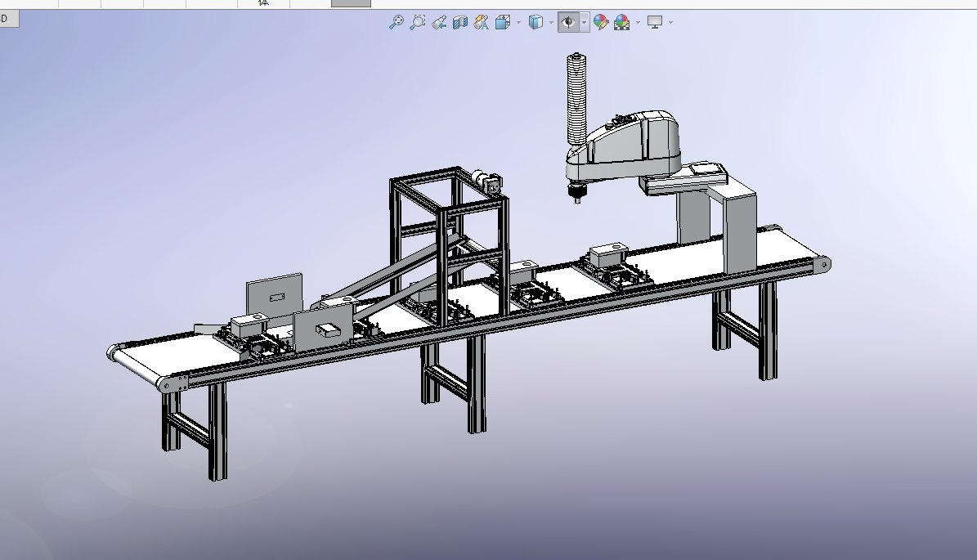
Task: Open the Edit Appearance color tool
Action: pos(601,23)
